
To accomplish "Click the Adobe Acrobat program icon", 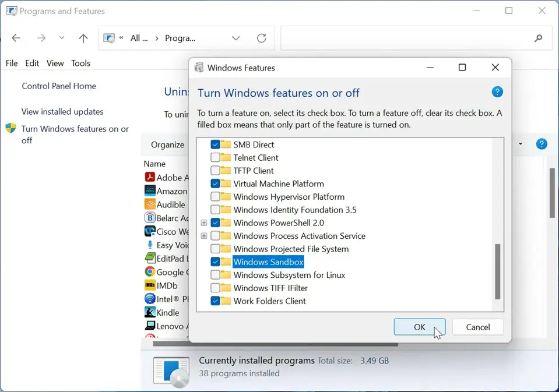I will pyautogui.click(x=150, y=177).
